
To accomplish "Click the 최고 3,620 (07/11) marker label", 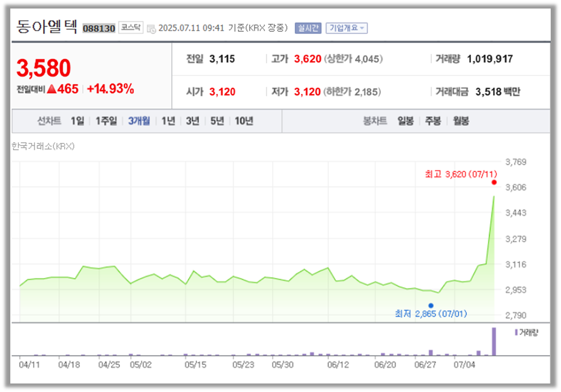I will click(x=461, y=174).
